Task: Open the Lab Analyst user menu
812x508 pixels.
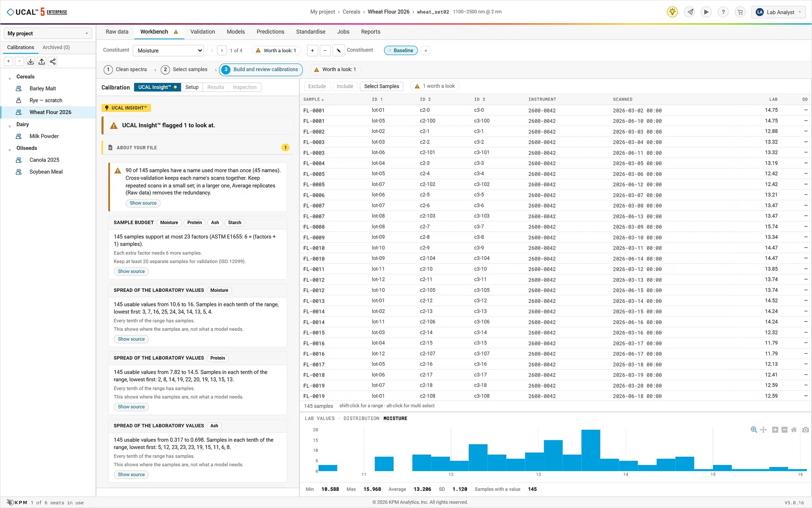Action: tap(778, 12)
